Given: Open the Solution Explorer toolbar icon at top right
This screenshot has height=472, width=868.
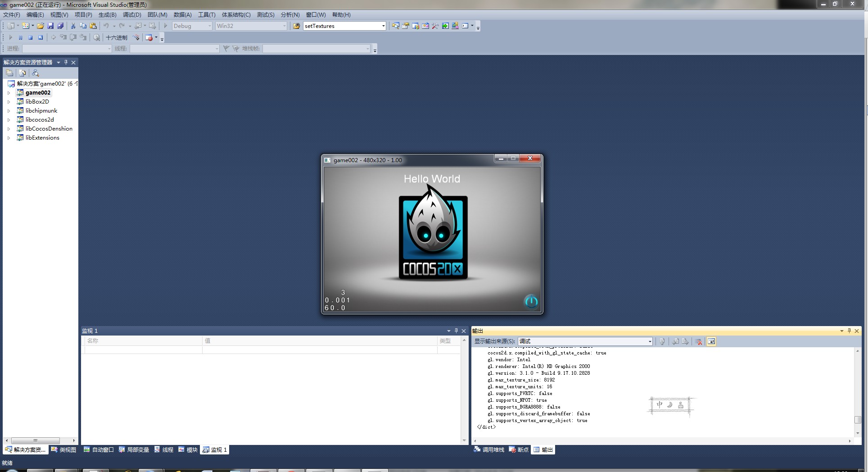Looking at the screenshot, I should [395, 26].
